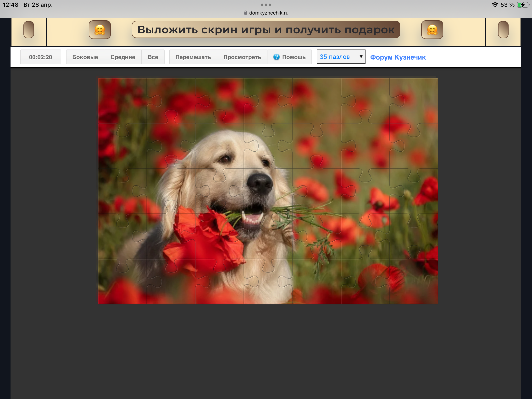
Task: Click the right hugging emoji icon
Action: click(432, 30)
